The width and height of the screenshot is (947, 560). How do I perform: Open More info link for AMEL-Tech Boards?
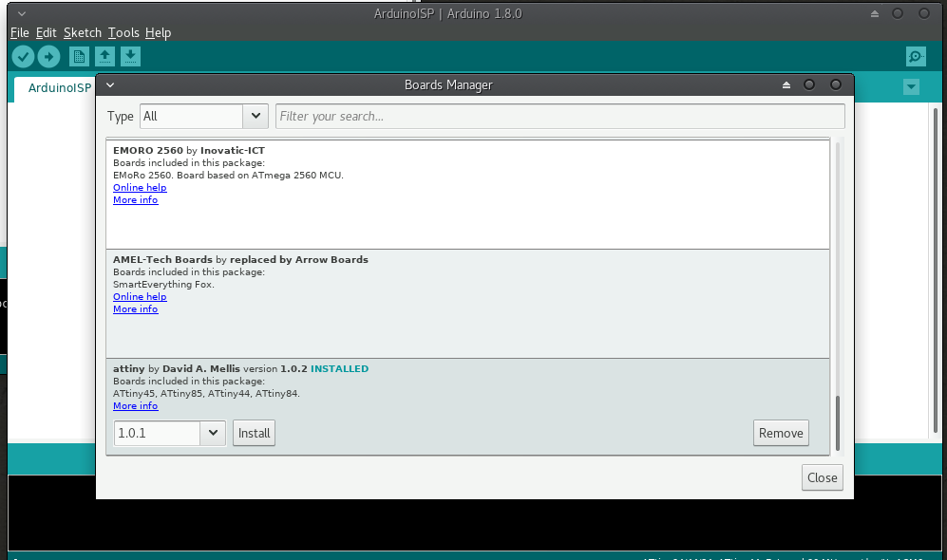(x=135, y=309)
